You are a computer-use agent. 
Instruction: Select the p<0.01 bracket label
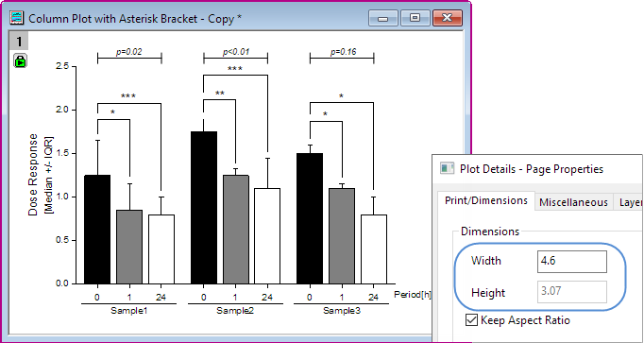(x=235, y=52)
